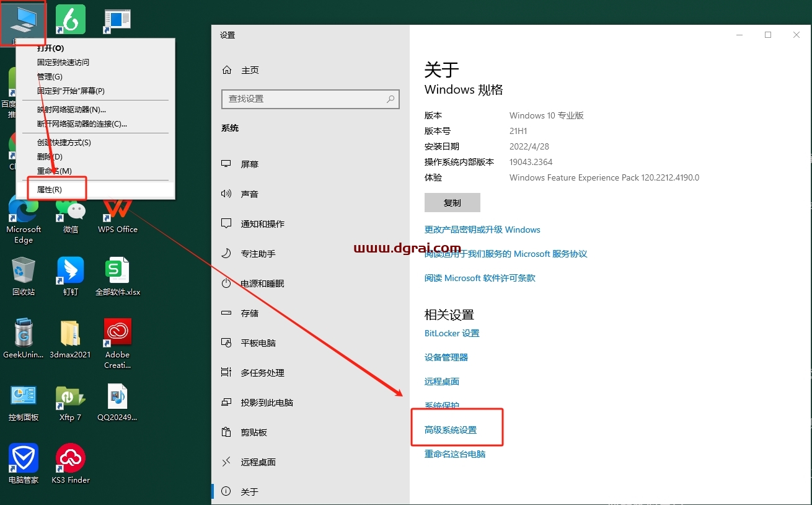Open BitLocker 设置 link

coord(451,333)
